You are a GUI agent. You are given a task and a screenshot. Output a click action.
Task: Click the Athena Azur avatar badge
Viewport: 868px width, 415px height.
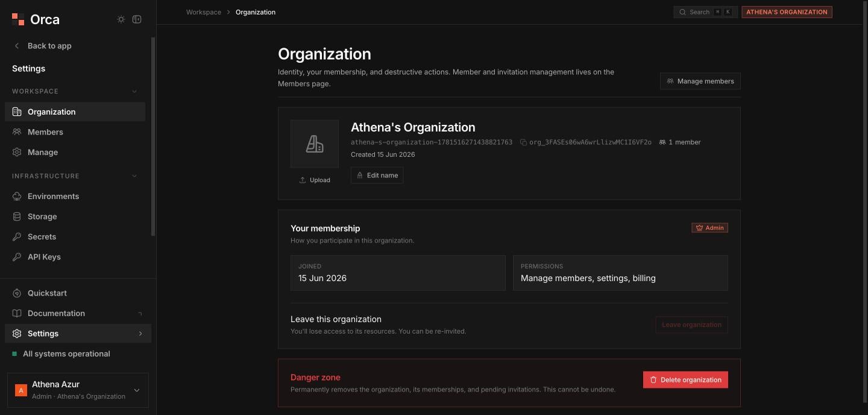[21, 390]
